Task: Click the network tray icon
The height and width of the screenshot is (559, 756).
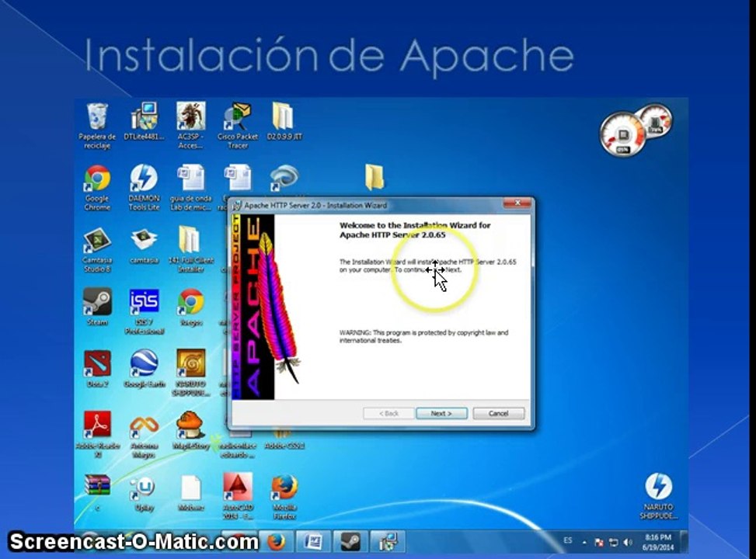Action: pos(613,543)
